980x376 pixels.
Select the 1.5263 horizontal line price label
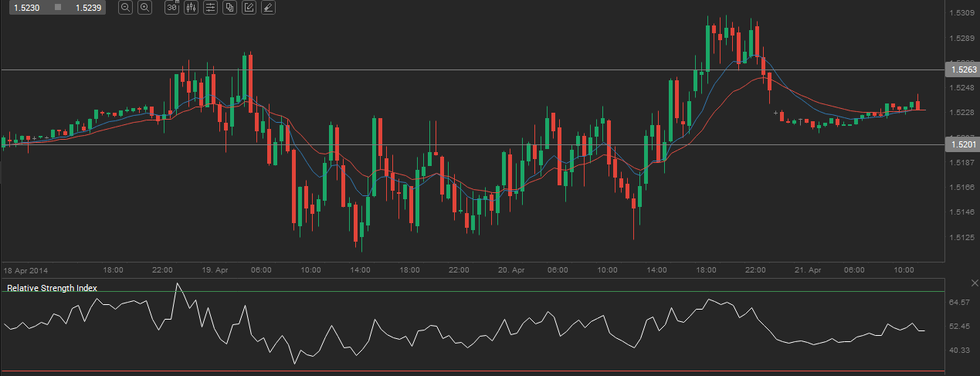962,69
